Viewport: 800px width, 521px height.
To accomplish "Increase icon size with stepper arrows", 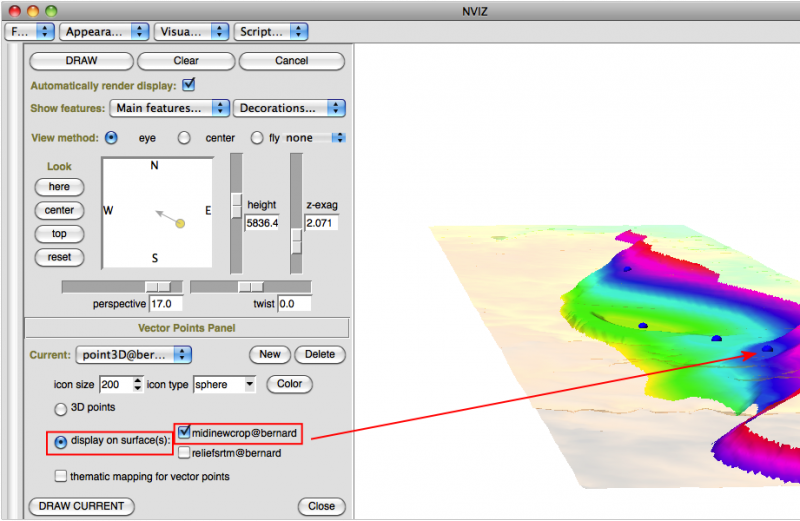I will pos(138,380).
